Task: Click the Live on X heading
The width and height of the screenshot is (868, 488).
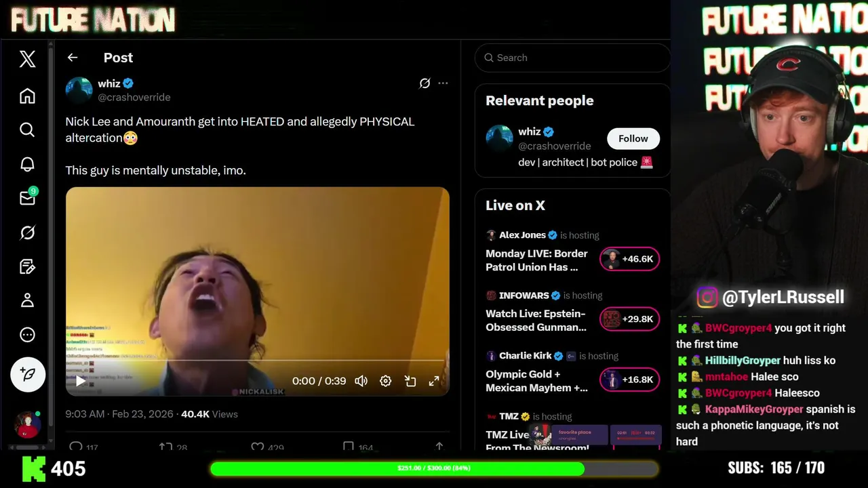Action: 515,205
